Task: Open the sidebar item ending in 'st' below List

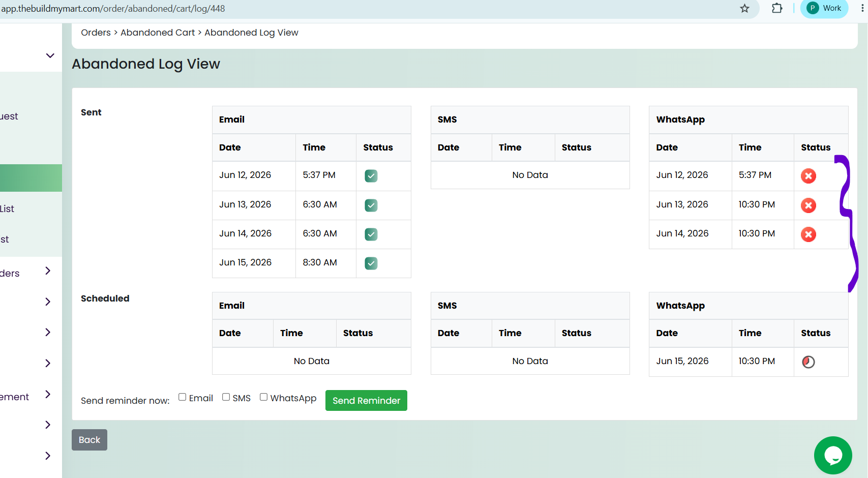Action: (x=5, y=239)
